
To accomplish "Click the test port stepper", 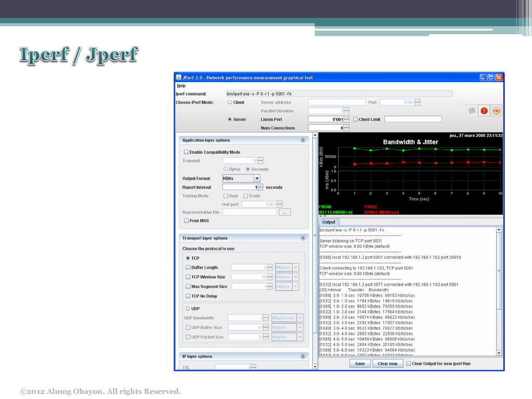I will (x=280, y=204).
